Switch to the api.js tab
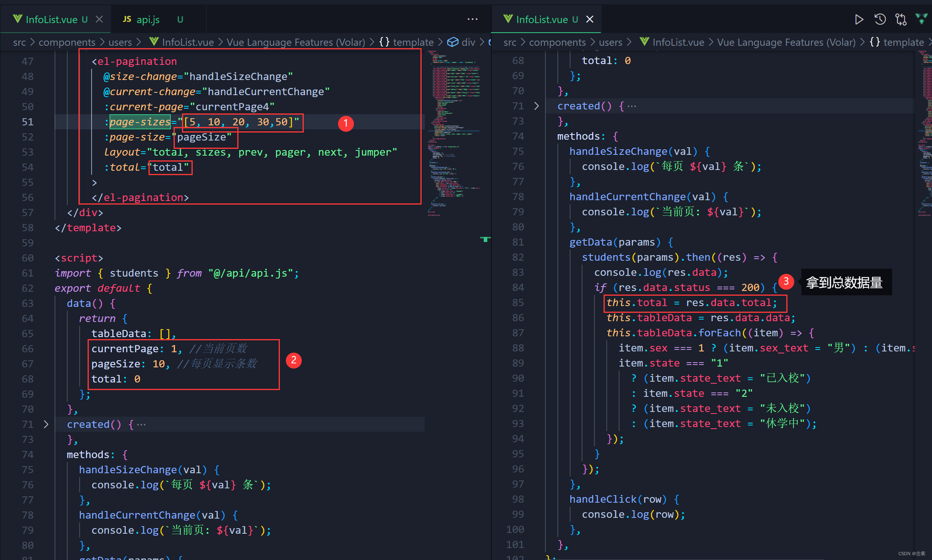Viewport: 932px width, 560px height. tap(148, 20)
